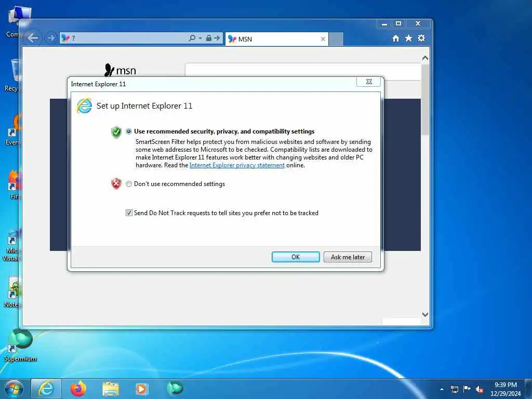Screen dimensions: 532x399
Task: Close the Internet Explorer 11 dialog
Action: pos(369,82)
